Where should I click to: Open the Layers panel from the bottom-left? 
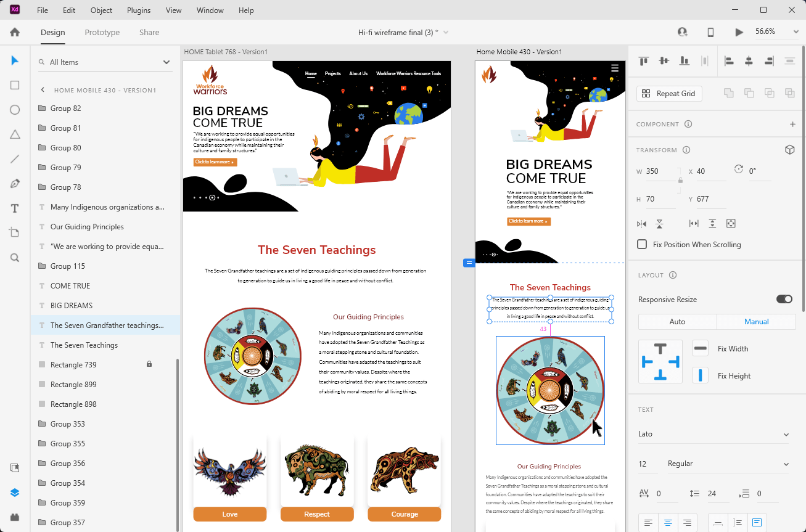[x=14, y=493]
